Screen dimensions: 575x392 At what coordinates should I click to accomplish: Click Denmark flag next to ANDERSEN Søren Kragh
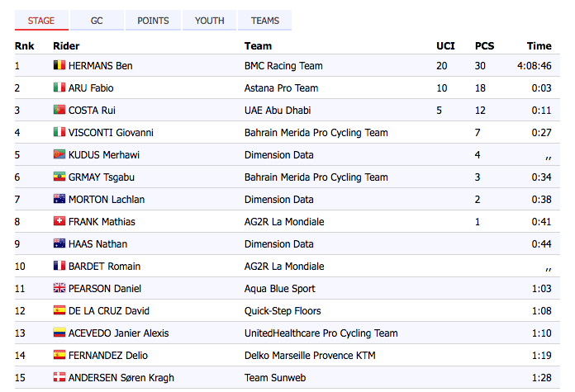click(x=59, y=377)
